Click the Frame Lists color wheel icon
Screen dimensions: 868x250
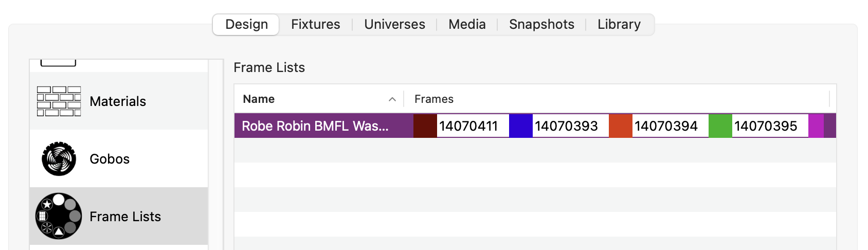[59, 216]
